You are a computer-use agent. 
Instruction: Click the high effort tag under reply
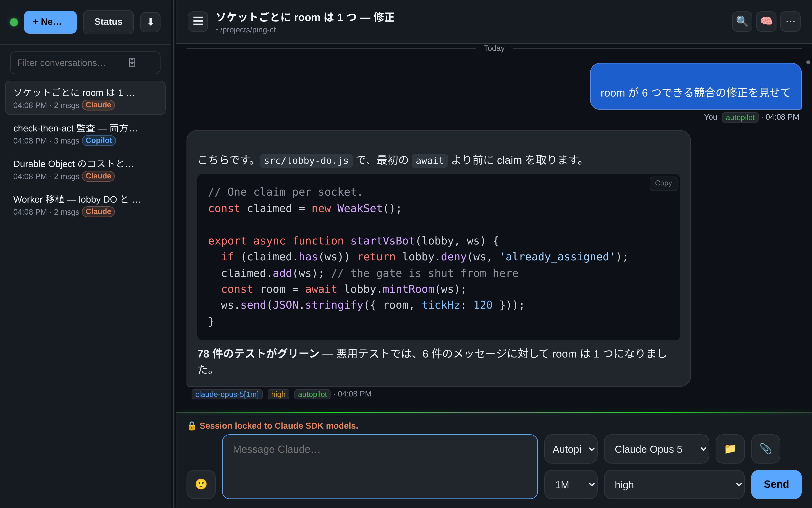(x=278, y=394)
